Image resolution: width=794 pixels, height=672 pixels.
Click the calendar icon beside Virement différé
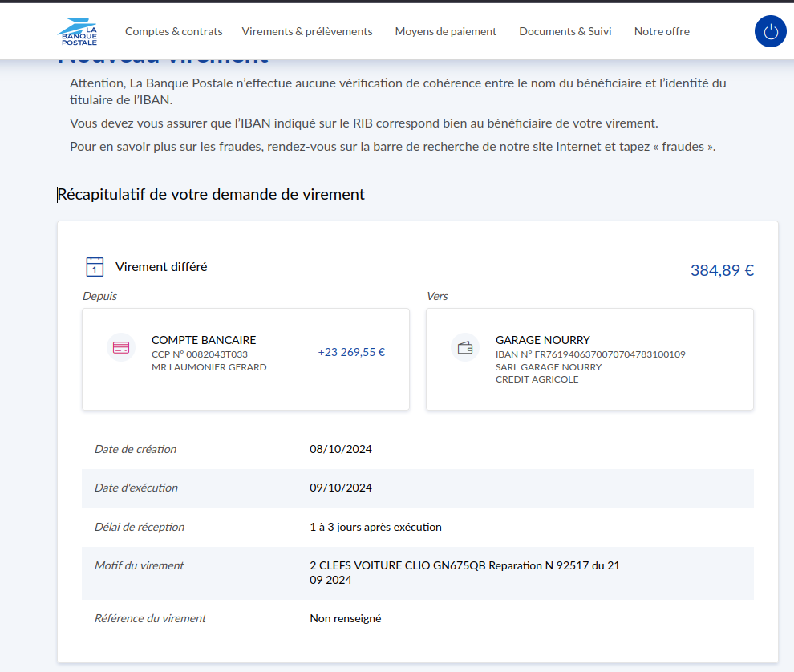click(x=95, y=267)
